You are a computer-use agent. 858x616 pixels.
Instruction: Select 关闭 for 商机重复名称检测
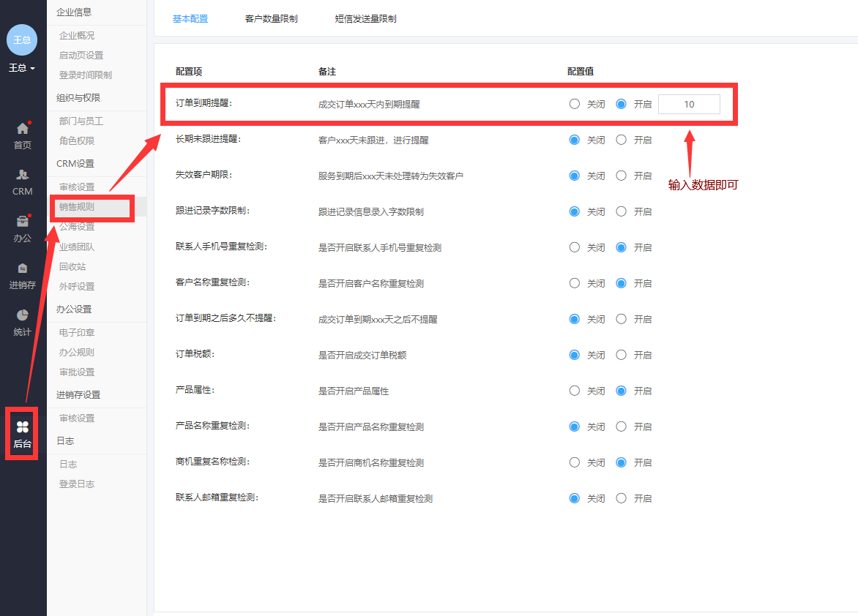(x=575, y=462)
